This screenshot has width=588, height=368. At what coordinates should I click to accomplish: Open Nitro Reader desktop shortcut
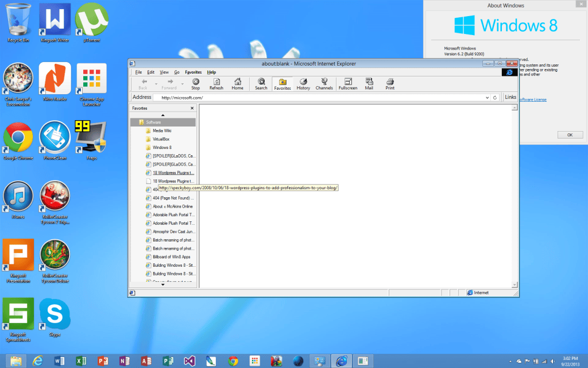55,82
